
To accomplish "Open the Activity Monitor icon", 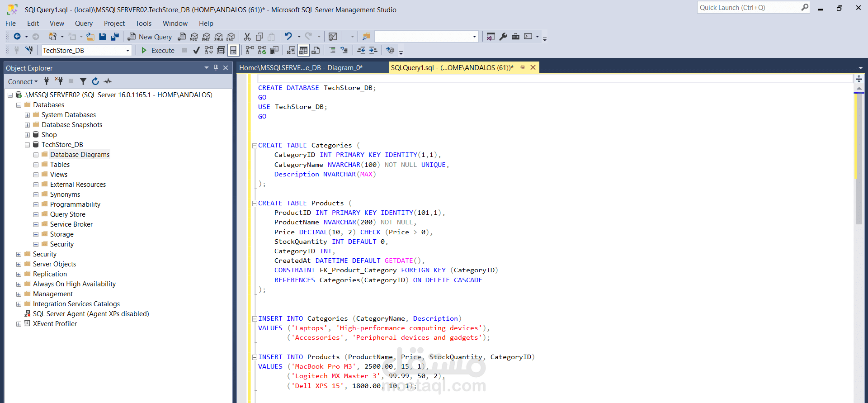I will 333,37.
